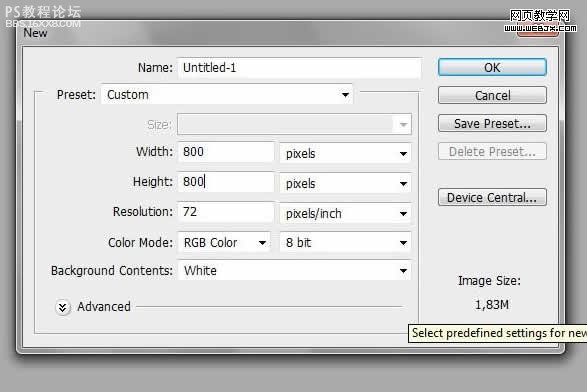Click the Resolution value field
Screen dimensions: 587x392
coord(226,212)
